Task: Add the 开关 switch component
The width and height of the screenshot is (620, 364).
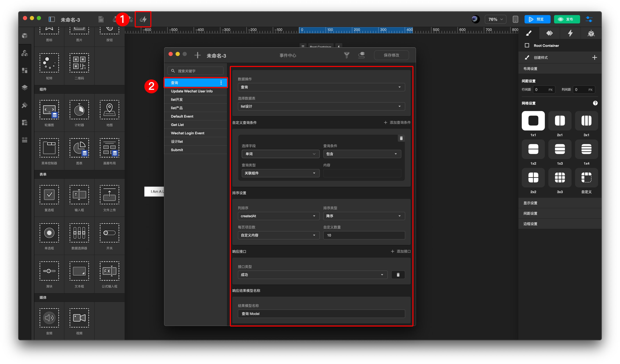Action: (110, 233)
